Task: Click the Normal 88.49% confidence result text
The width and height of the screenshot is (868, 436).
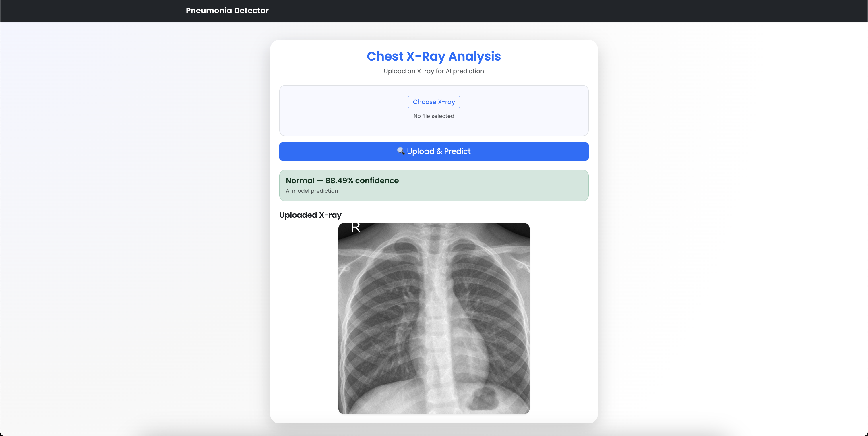Action: (342, 180)
